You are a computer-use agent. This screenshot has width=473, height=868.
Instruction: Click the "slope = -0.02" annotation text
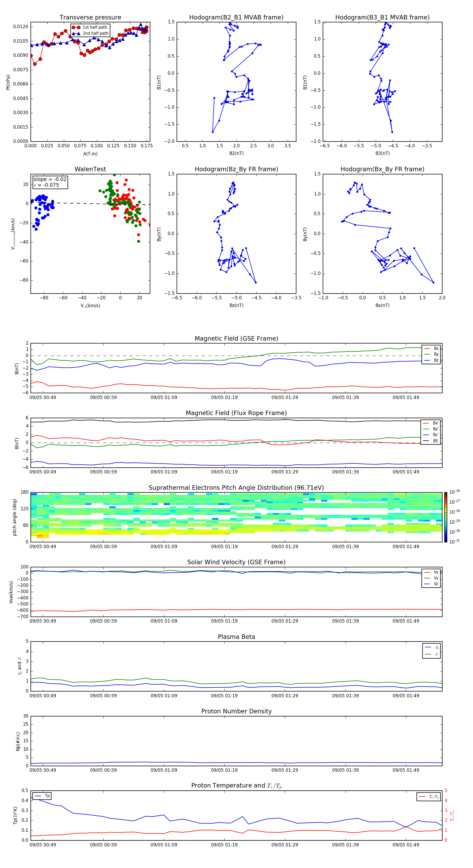50,179
